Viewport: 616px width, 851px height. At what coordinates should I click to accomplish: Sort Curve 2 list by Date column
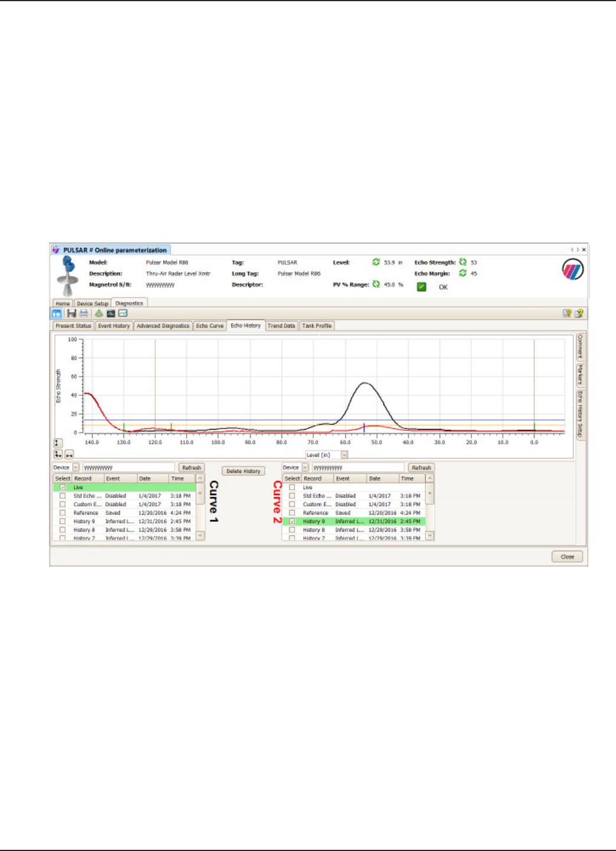pyautogui.click(x=382, y=479)
